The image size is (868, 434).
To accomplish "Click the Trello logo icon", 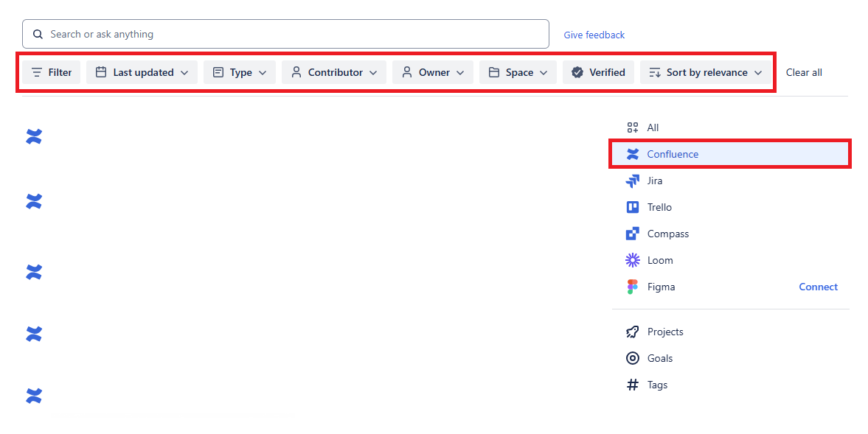I will (x=633, y=207).
